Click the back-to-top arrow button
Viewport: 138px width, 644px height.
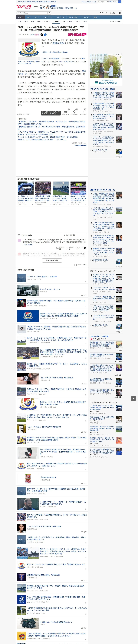(133, 398)
